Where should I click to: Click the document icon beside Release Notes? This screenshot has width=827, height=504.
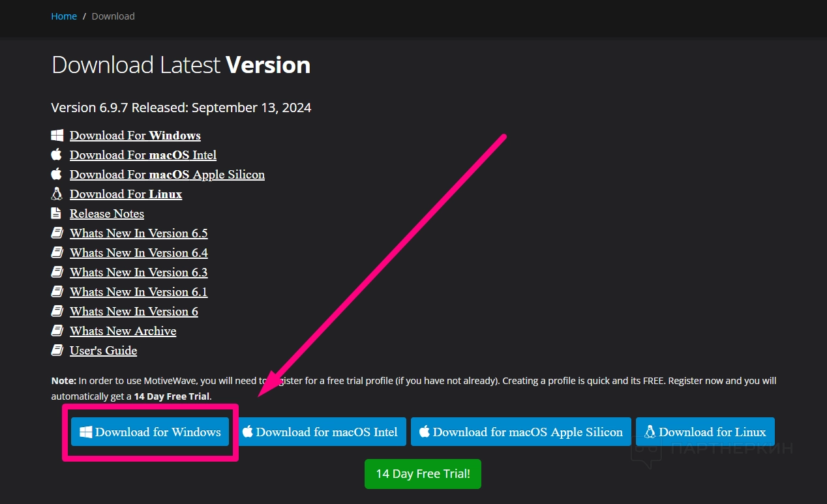click(x=56, y=214)
